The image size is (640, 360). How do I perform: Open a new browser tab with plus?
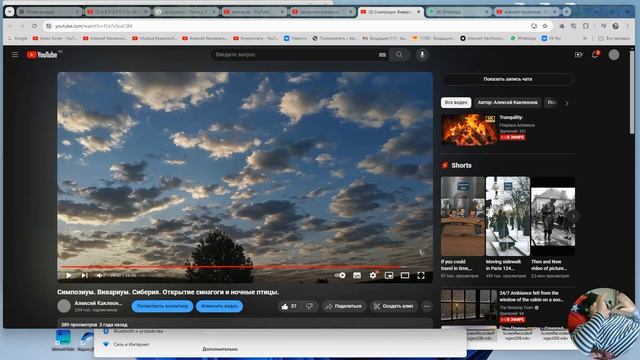567,12
